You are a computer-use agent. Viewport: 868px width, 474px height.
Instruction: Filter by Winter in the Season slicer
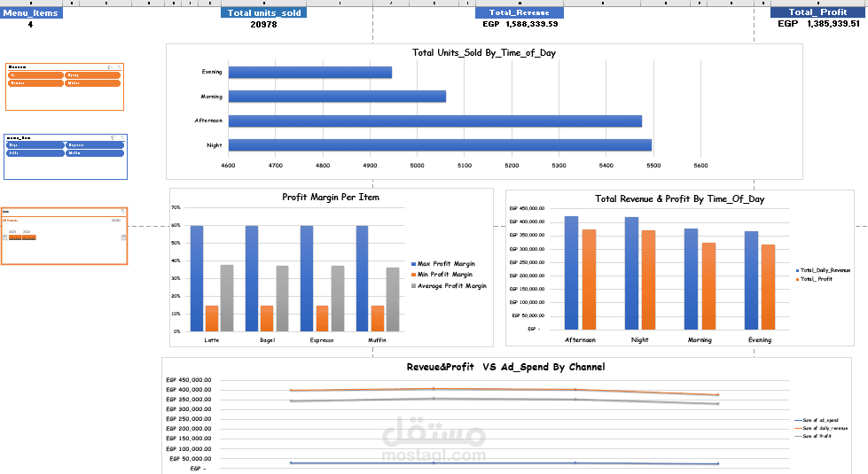pyautogui.click(x=92, y=83)
